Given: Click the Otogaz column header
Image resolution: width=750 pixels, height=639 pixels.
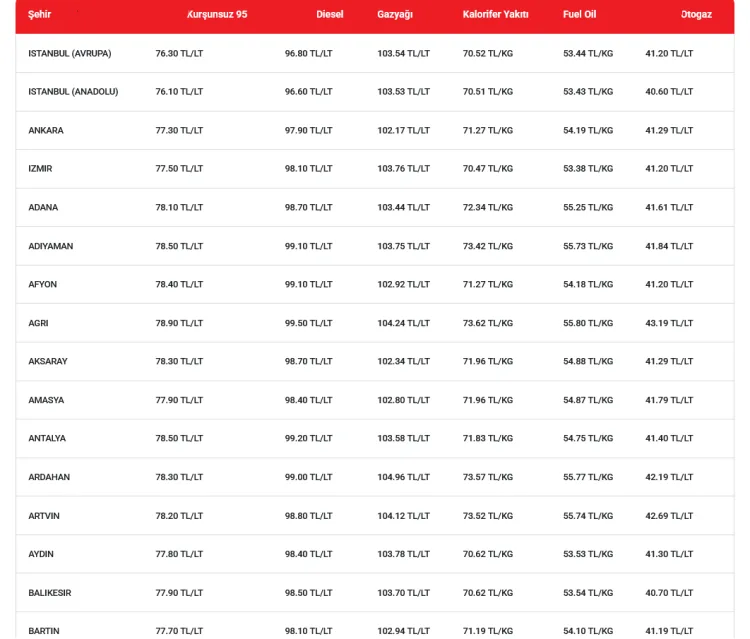Looking at the screenshot, I should [696, 14].
